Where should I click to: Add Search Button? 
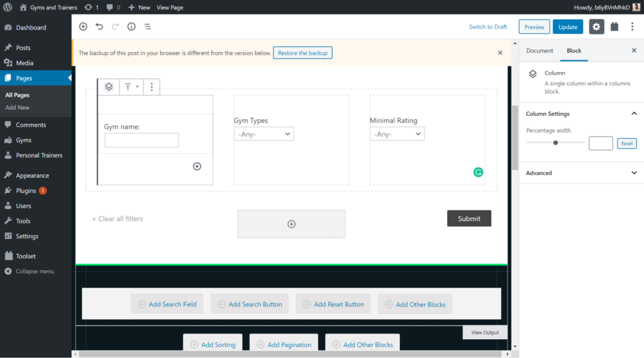[x=250, y=304]
